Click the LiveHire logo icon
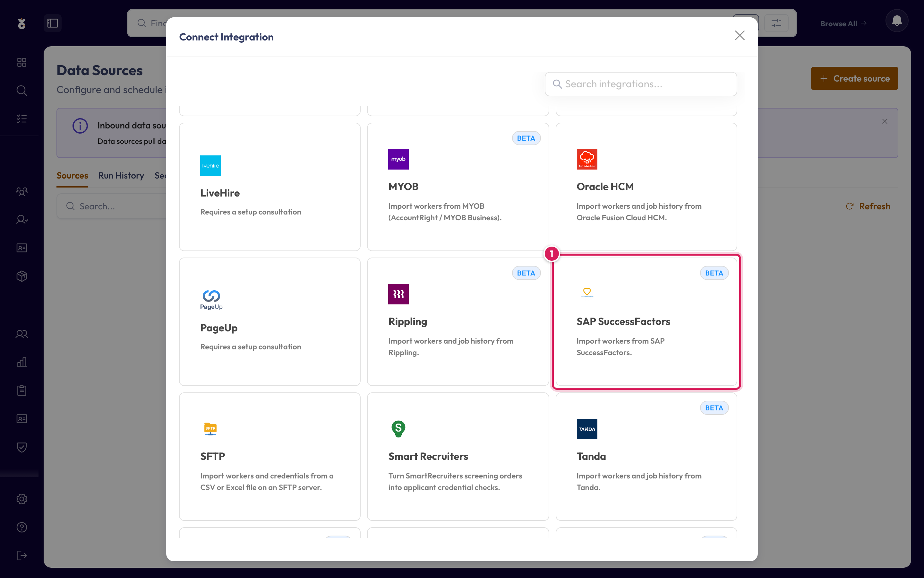Image resolution: width=924 pixels, height=578 pixels. pos(210,165)
